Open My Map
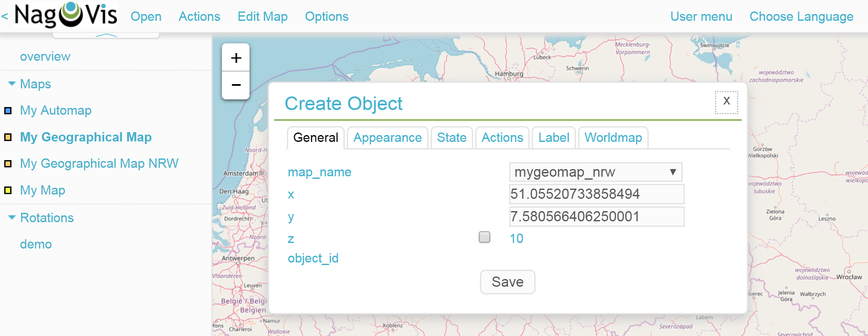 43,190
